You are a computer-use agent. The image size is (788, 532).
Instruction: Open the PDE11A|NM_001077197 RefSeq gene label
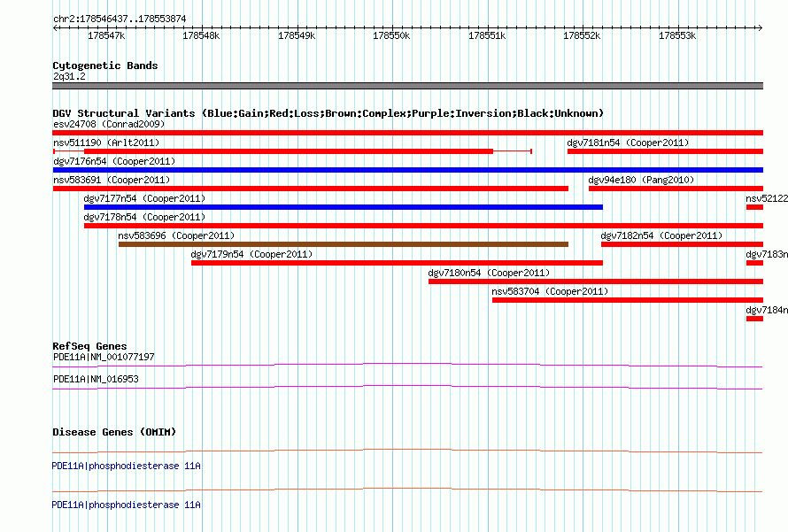104,358
